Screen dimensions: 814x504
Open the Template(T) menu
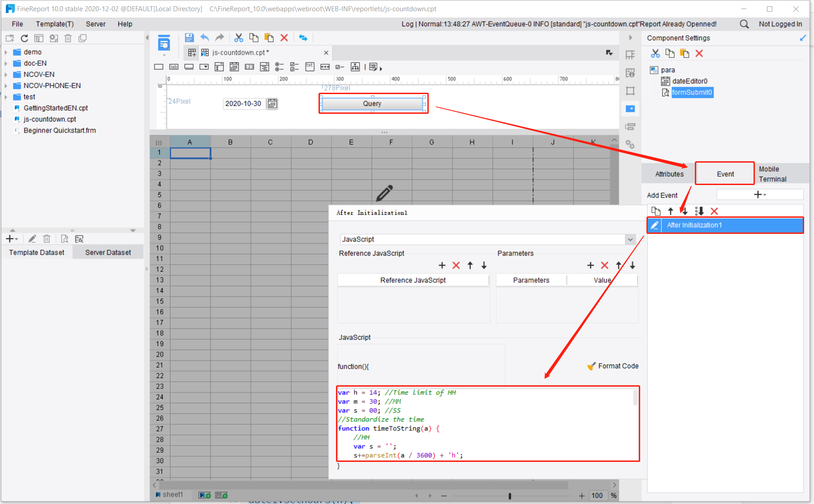55,24
